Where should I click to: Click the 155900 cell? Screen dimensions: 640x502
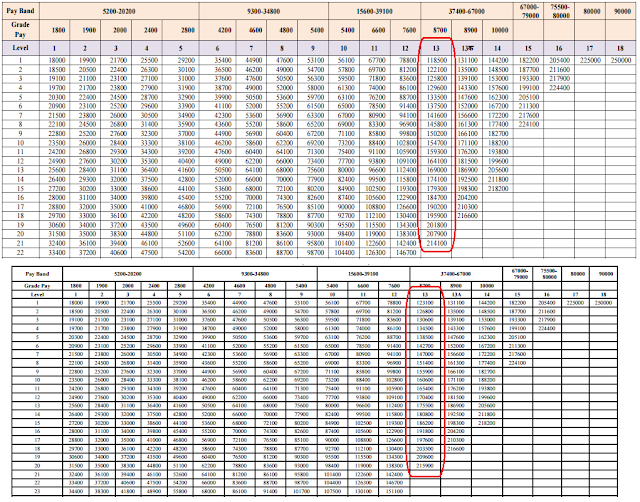click(x=425, y=371)
